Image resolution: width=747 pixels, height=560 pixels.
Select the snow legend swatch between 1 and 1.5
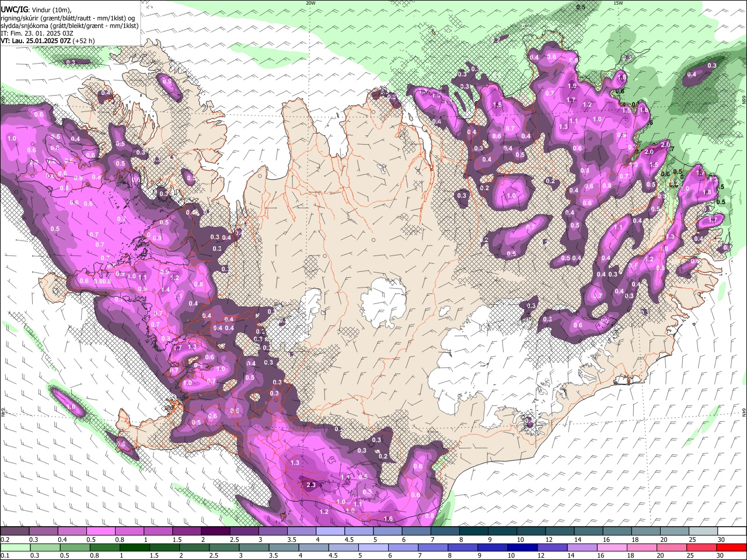click(x=158, y=531)
